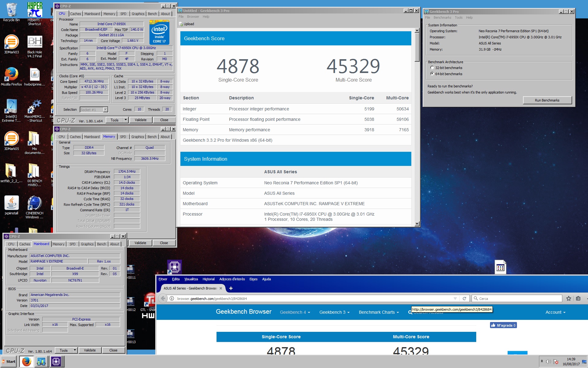Screen dimensions: 588x368
Task: Click M'agrada like button on webpage
Action: click(x=503, y=325)
